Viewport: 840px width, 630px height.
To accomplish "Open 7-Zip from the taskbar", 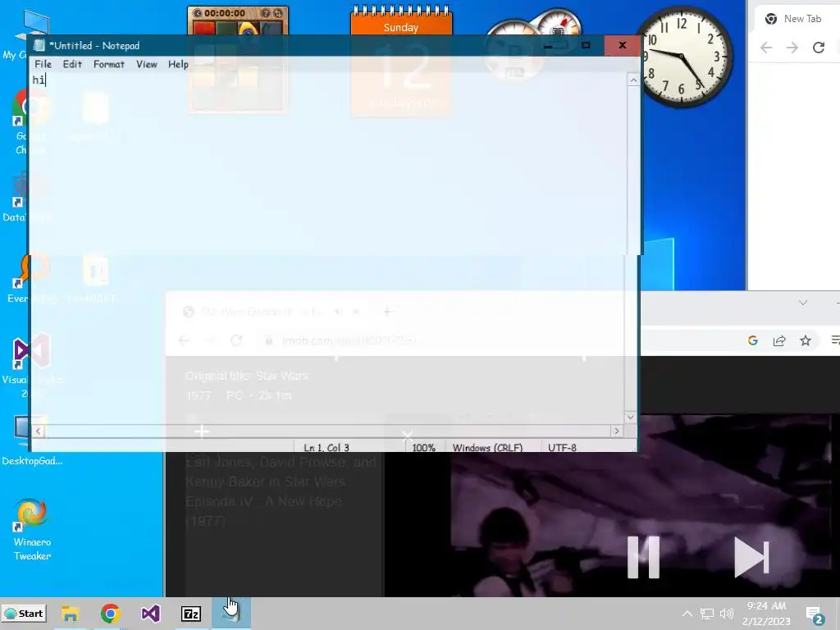I will coord(191,614).
